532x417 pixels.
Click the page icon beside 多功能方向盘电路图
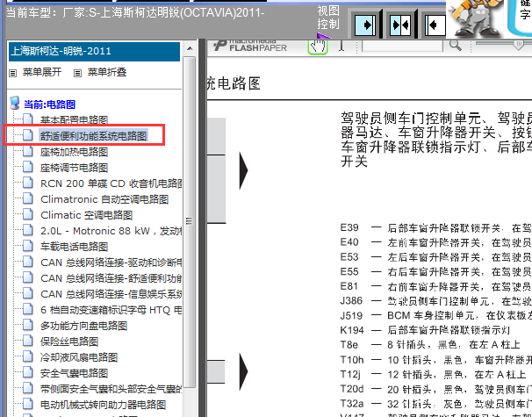tap(28, 325)
